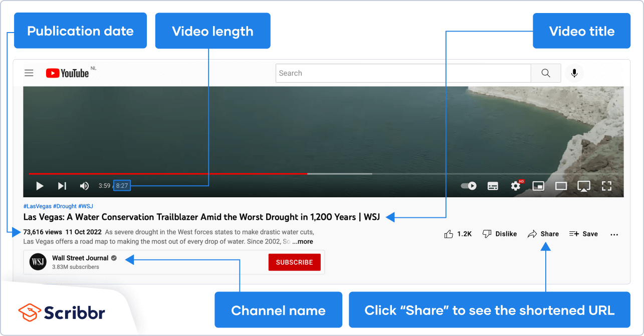Open the #Drought hashtag link
Screen dimensions: 644x336
65,206
